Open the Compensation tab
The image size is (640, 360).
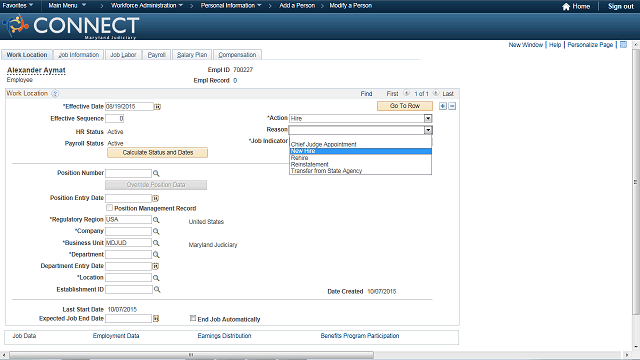tap(237, 55)
